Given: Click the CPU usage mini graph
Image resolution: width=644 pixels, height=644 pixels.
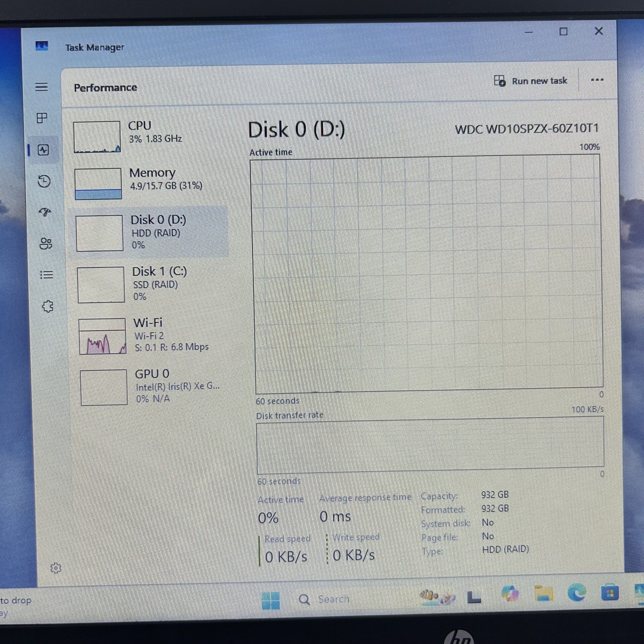Looking at the screenshot, I should (97, 137).
